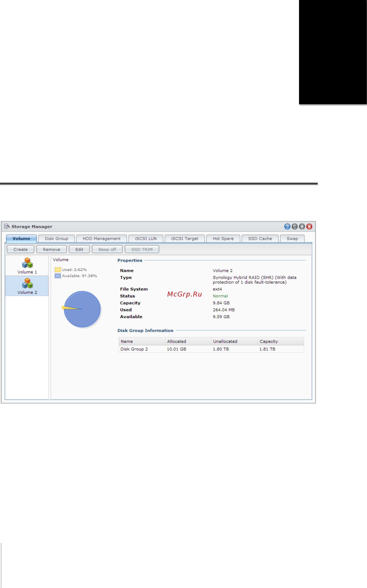Select the Volume 2 cubes icon

tap(27, 283)
